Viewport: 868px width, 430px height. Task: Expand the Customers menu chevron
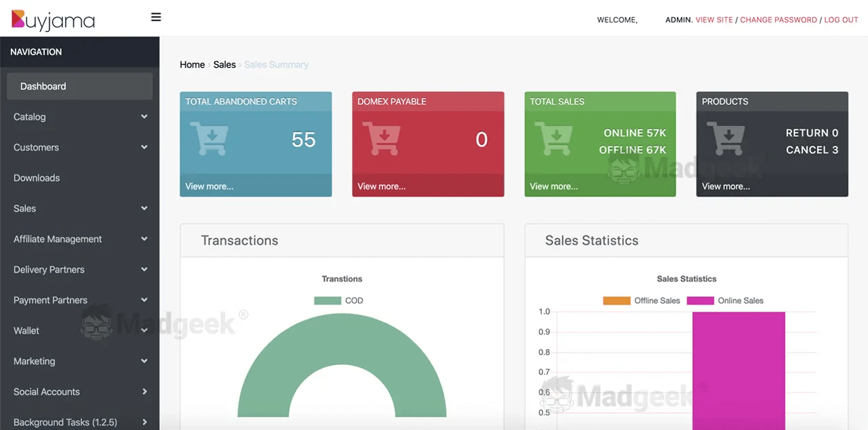pos(144,147)
